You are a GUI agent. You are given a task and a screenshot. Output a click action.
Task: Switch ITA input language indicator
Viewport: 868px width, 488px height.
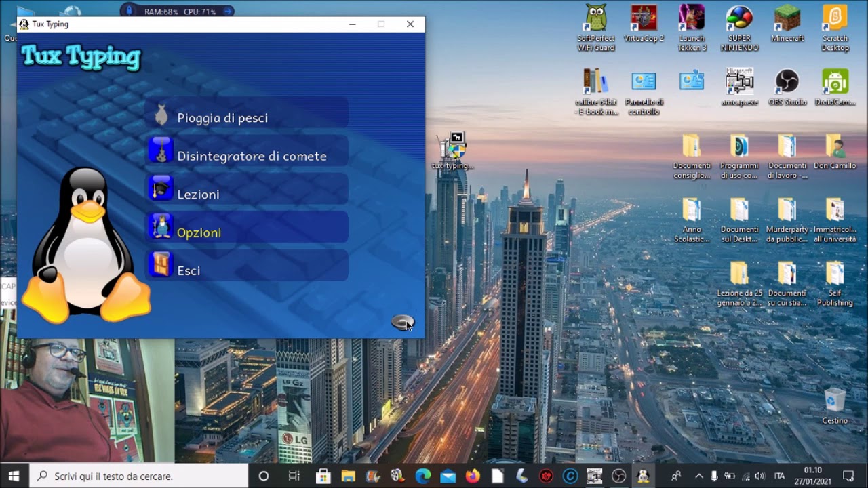coord(780,476)
